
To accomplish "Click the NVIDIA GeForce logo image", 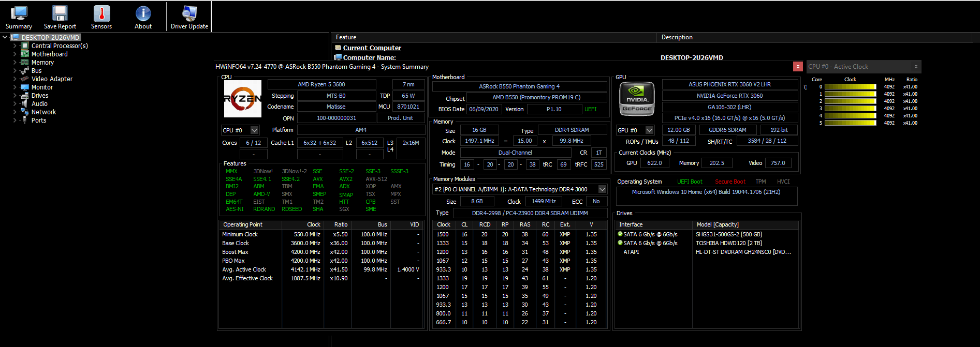I will (637, 99).
